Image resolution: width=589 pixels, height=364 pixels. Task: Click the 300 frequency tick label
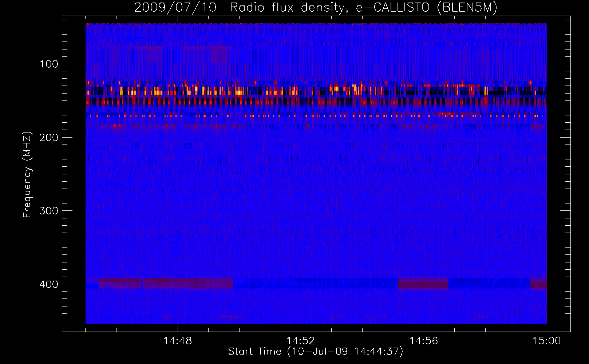click(x=49, y=211)
